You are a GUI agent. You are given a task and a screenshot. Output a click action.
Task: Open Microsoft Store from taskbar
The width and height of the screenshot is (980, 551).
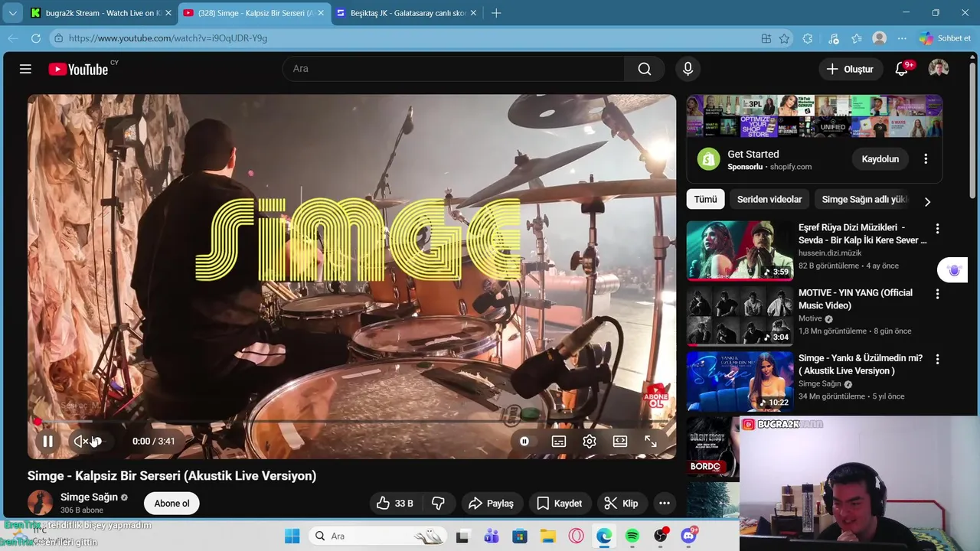520,536
